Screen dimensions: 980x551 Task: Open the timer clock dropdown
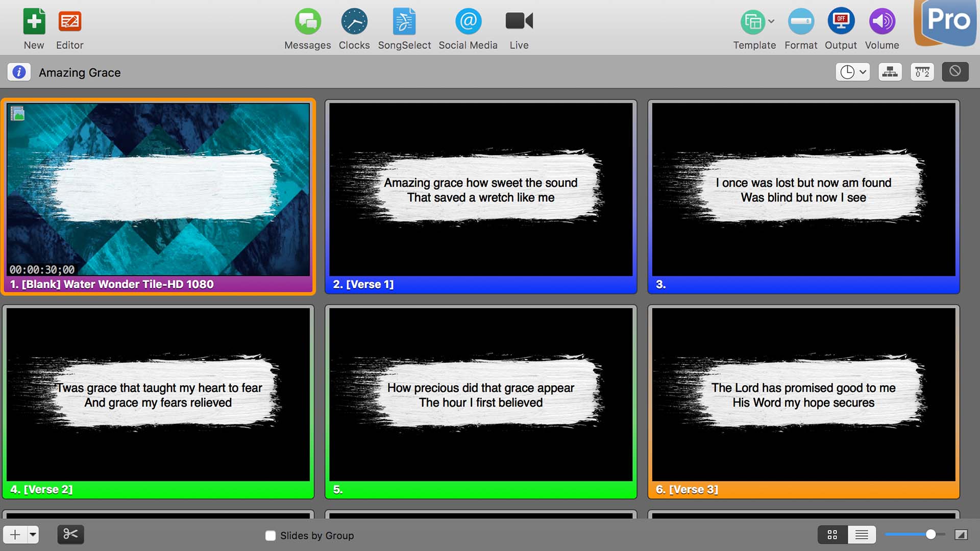(852, 72)
